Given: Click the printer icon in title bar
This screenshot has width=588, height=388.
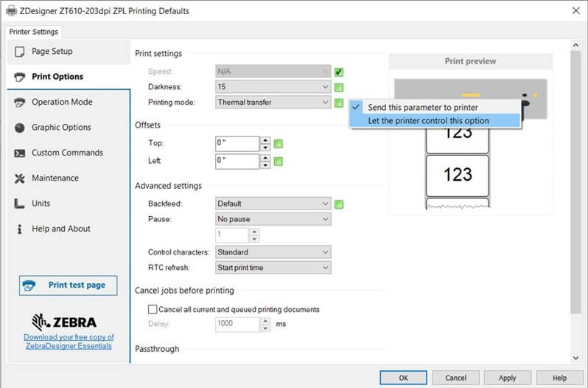Looking at the screenshot, I should (11, 11).
